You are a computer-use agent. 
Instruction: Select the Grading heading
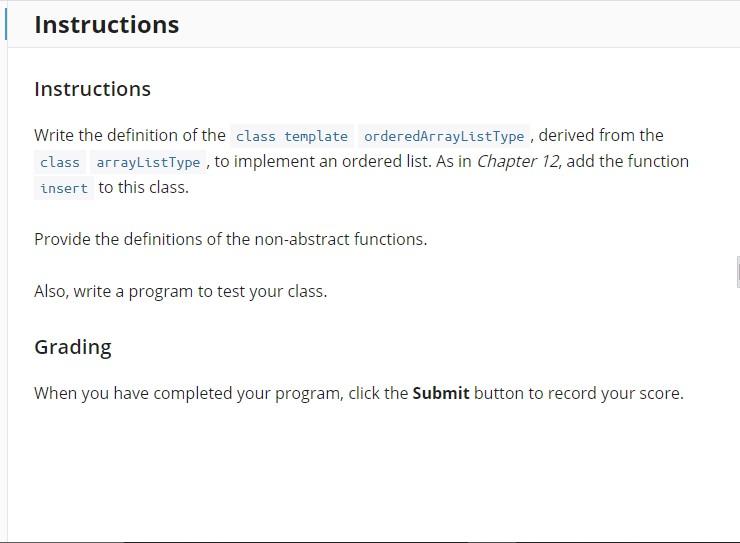point(73,347)
